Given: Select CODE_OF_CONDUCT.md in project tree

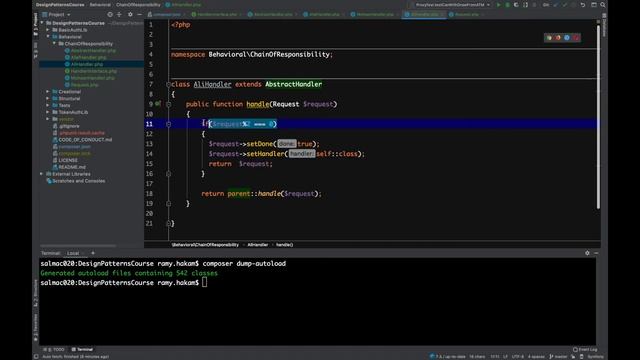Looking at the screenshot, I should coord(85,140).
